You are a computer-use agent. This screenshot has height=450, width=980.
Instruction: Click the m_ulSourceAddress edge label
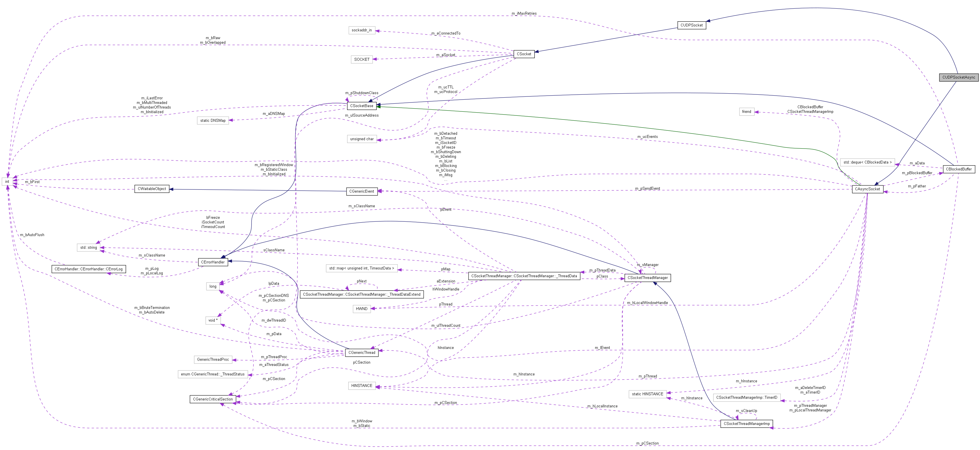(x=361, y=115)
